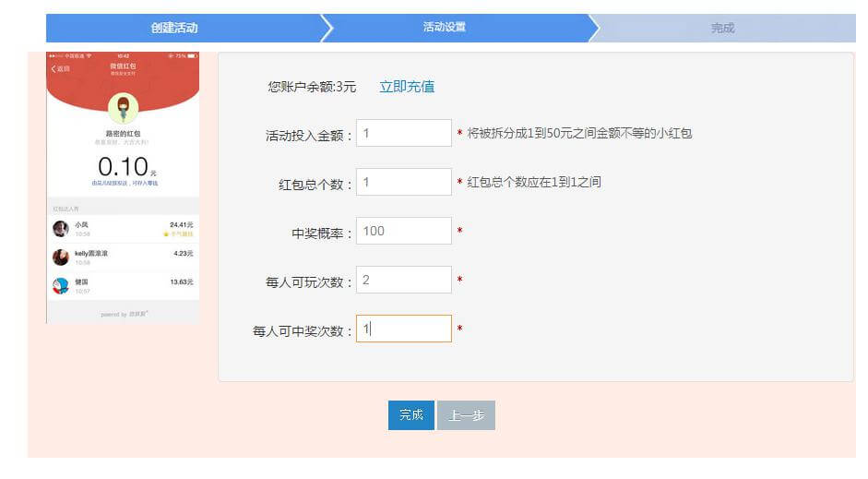Click the red-packet sender avatar in preview
The height and width of the screenshot is (479, 868).
123,108
